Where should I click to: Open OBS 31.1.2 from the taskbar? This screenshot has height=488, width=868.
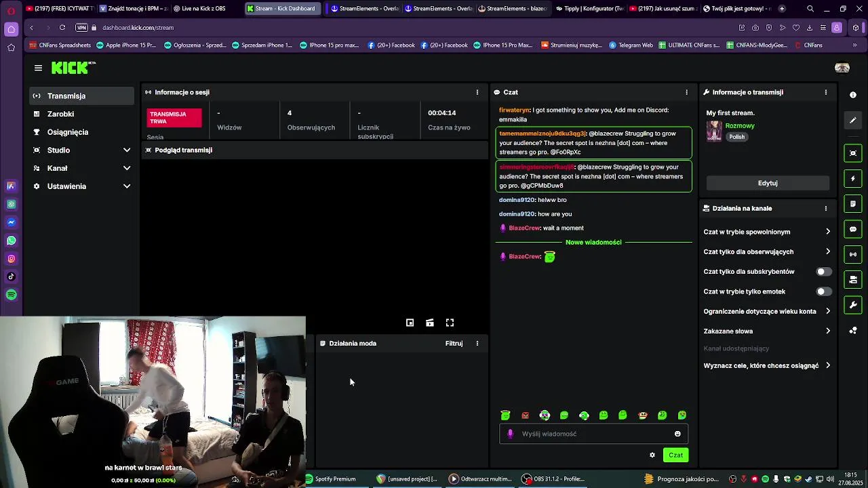click(x=553, y=479)
